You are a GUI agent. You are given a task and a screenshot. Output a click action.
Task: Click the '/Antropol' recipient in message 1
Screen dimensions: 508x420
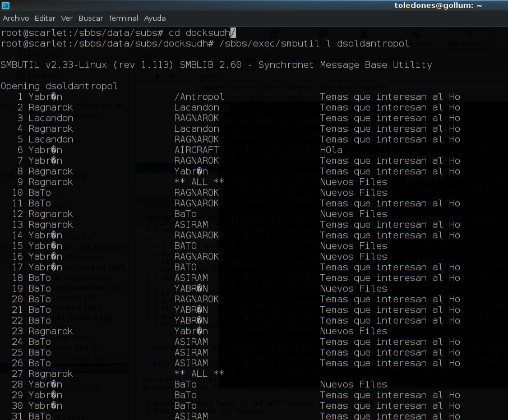(199, 96)
